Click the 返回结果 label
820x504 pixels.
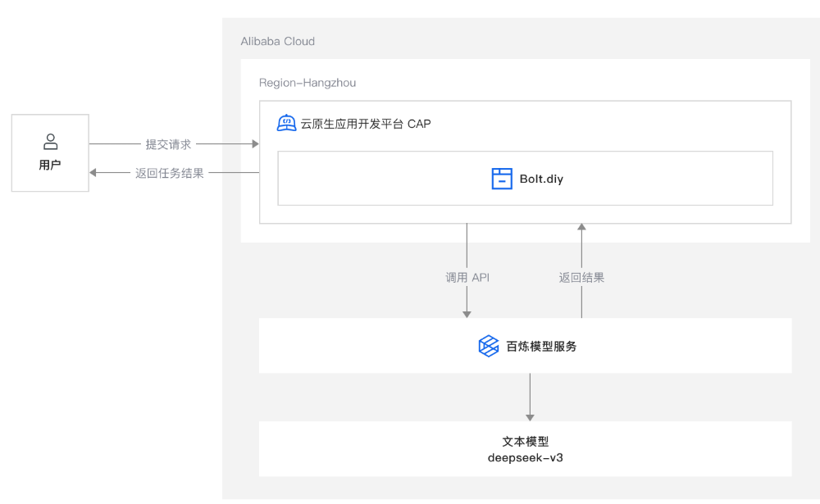[581, 278]
